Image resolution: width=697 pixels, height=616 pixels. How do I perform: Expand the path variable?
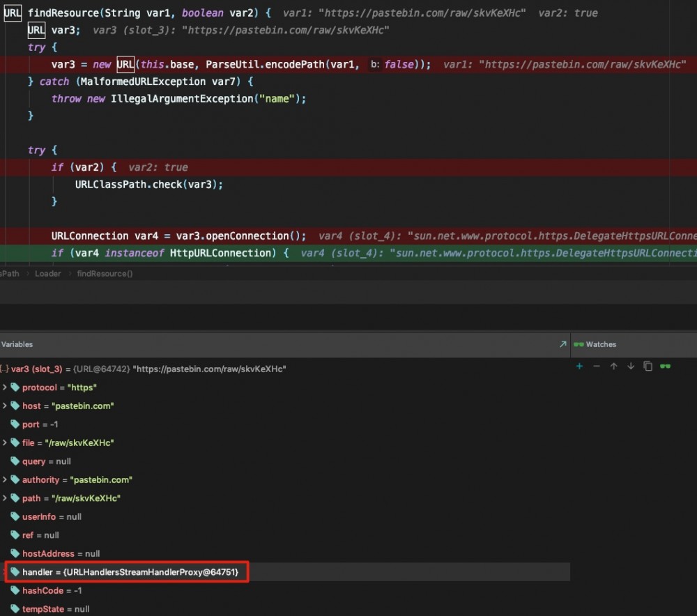4,498
